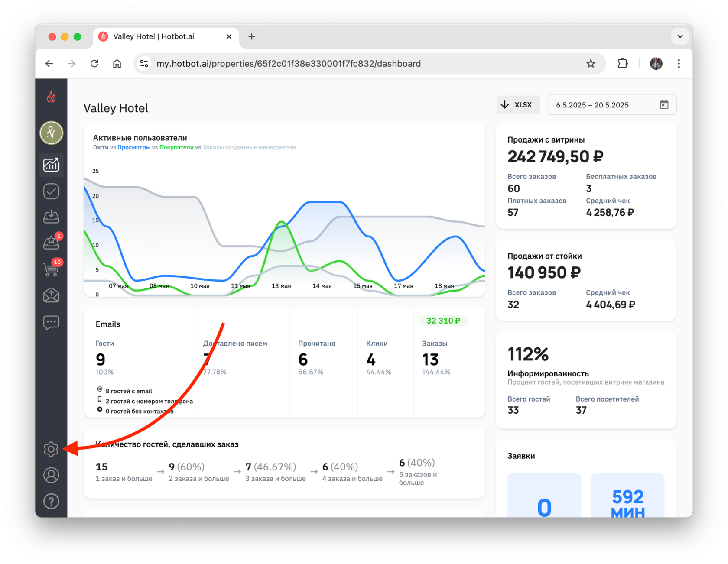Click the date range field 6.5.2025 – 20.5.2025

[x=612, y=105]
